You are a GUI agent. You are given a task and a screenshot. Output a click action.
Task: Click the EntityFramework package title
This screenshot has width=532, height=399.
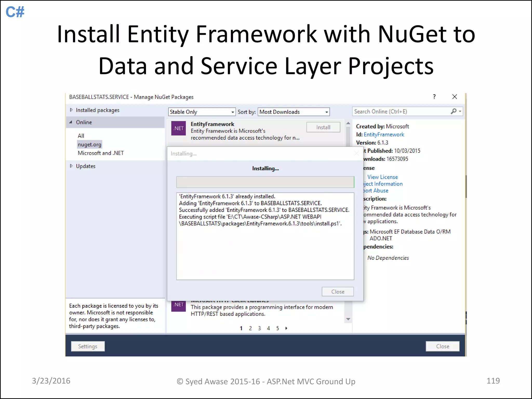coord(212,124)
